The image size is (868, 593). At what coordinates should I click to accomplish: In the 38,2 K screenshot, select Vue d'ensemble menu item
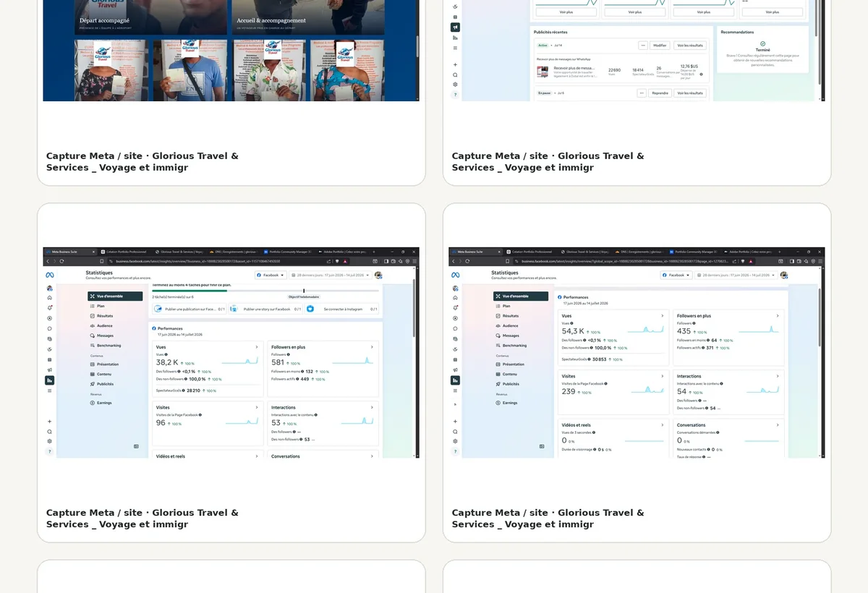[x=115, y=296]
